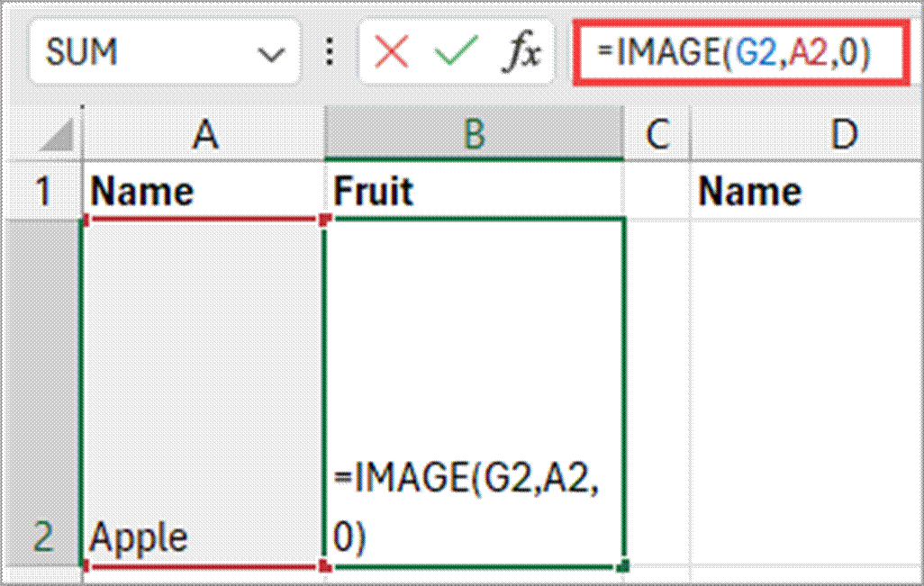Image resolution: width=924 pixels, height=586 pixels.
Task: Select column B header
Action: pyautogui.click(x=474, y=135)
